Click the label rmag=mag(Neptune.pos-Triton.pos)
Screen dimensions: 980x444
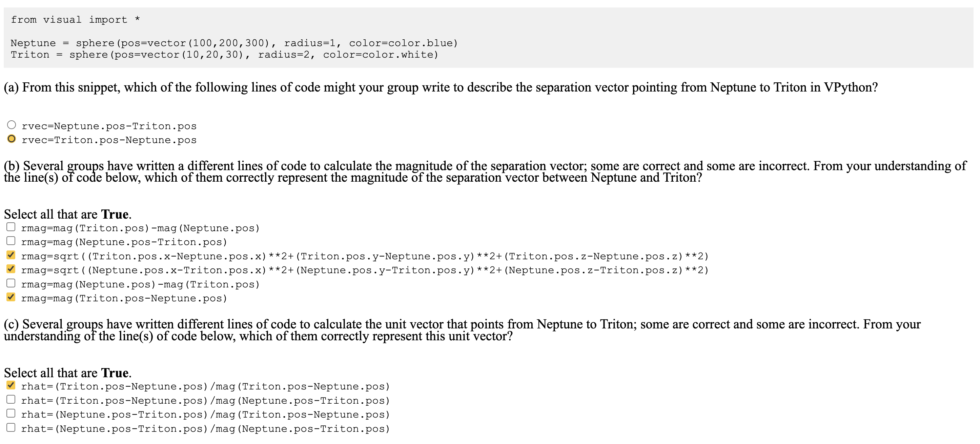click(x=124, y=241)
